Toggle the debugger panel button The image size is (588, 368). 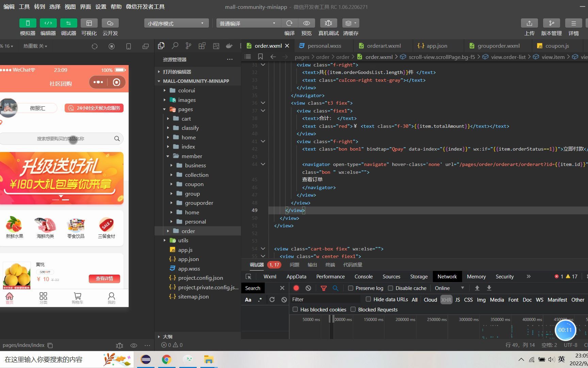coord(69,23)
